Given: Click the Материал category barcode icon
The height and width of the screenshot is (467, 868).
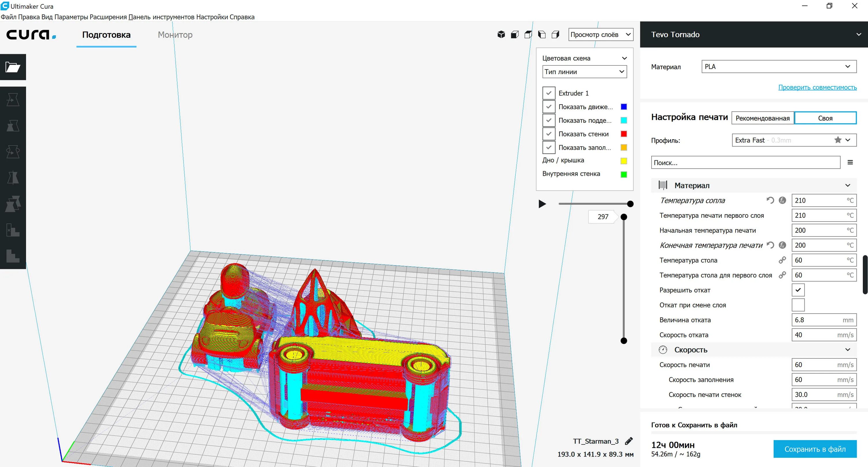Looking at the screenshot, I should point(663,185).
